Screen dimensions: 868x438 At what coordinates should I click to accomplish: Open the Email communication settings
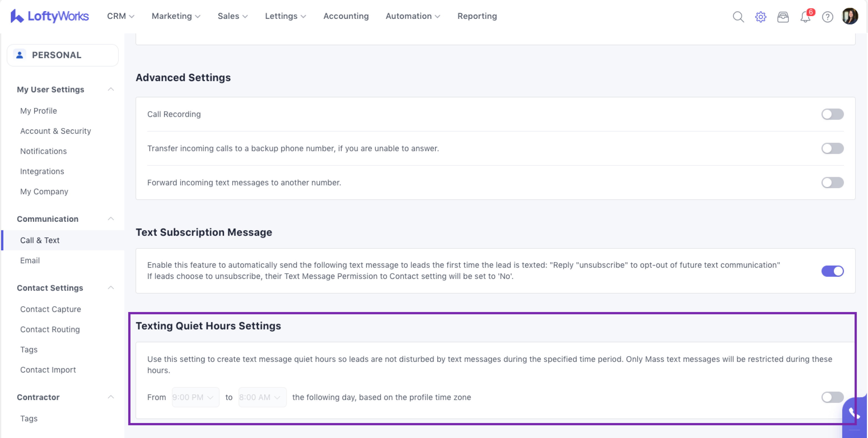30,260
